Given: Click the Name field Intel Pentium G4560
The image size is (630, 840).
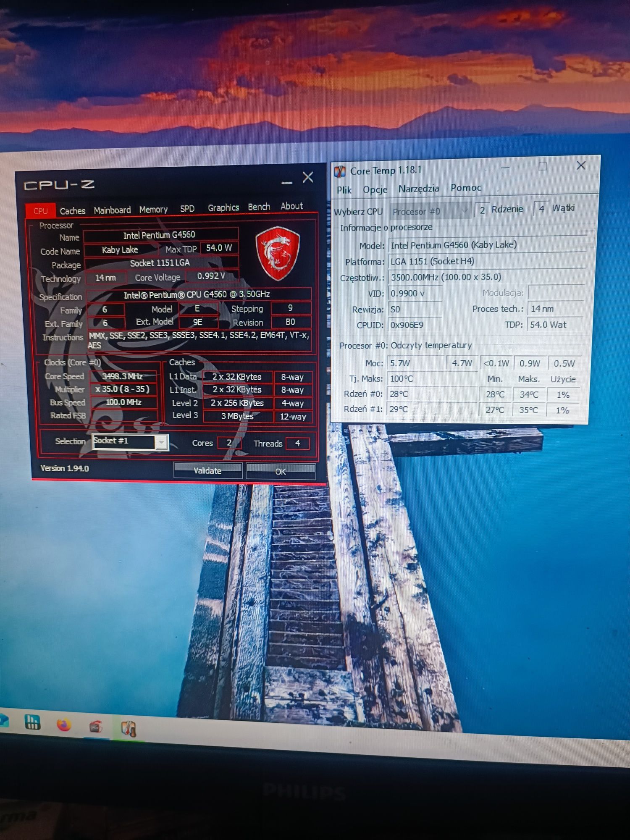Looking at the screenshot, I should (160, 235).
